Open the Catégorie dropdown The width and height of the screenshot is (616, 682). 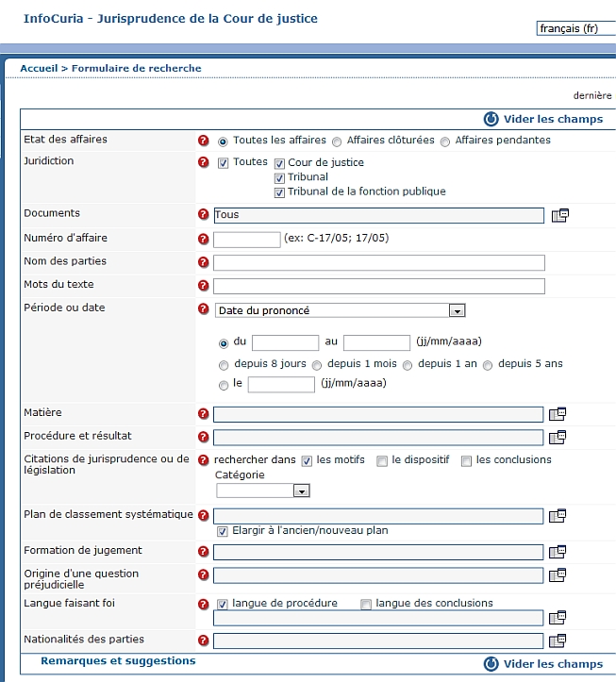click(x=301, y=491)
